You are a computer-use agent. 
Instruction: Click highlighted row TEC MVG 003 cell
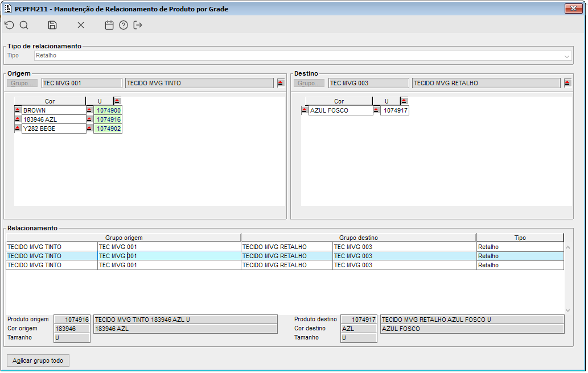coord(404,256)
